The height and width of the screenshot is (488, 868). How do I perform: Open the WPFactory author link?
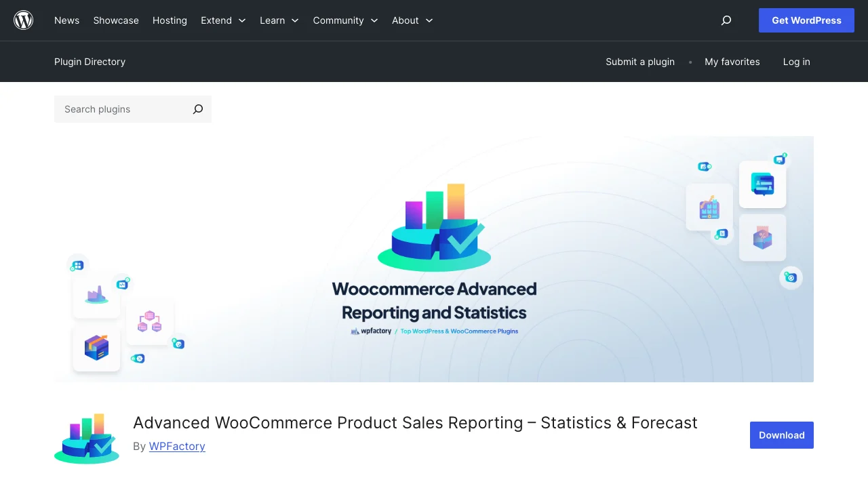[x=177, y=446]
